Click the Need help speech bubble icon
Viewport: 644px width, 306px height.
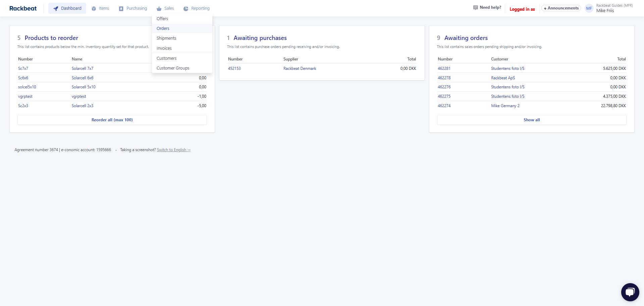pyautogui.click(x=475, y=7)
